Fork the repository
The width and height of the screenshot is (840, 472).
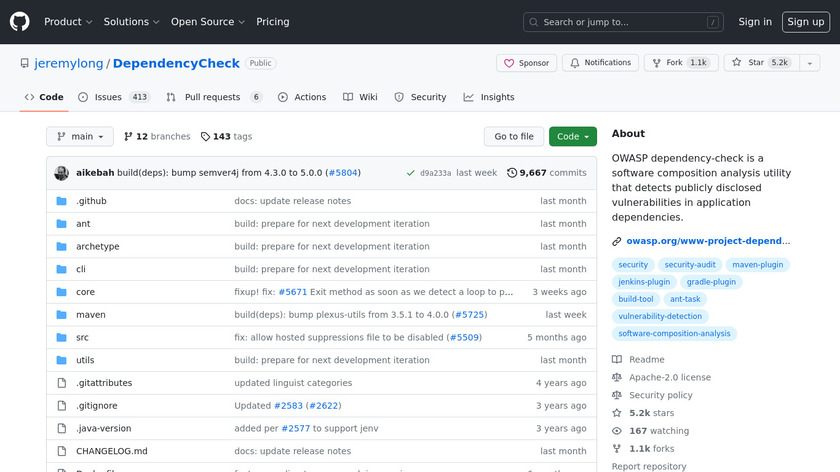click(x=681, y=63)
